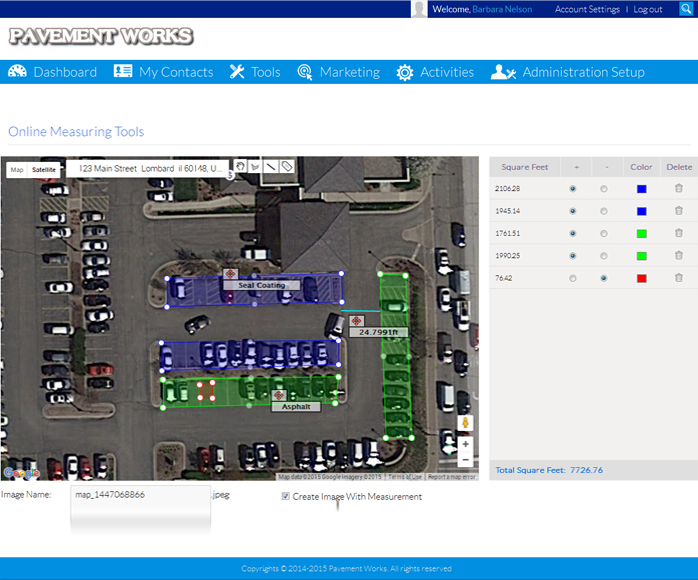Click the search icon in header

(x=686, y=9)
